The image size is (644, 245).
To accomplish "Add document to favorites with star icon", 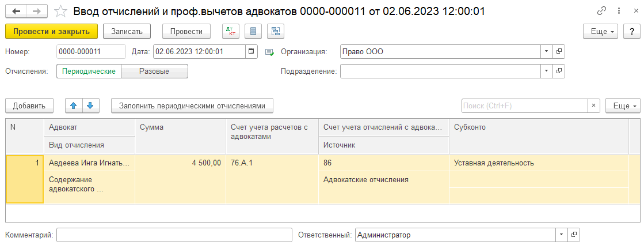I will pos(61,10).
